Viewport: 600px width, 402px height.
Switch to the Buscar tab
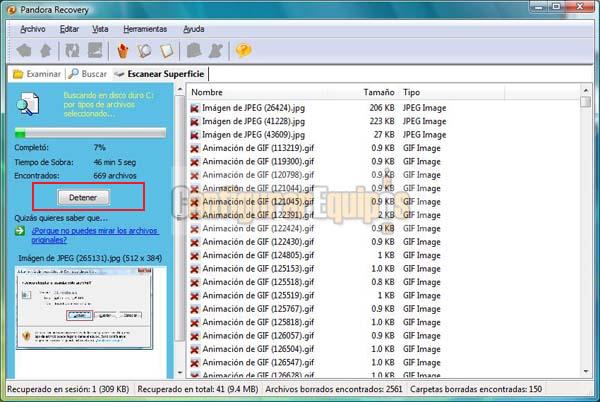[x=88, y=74]
